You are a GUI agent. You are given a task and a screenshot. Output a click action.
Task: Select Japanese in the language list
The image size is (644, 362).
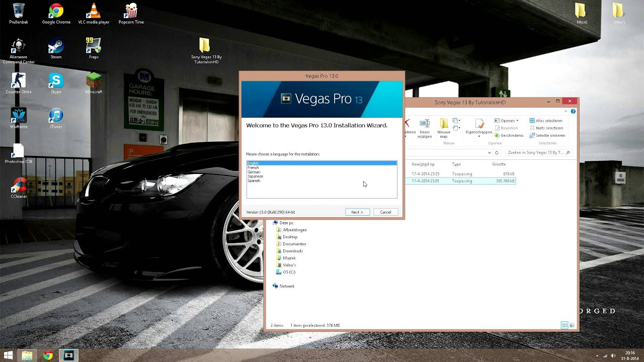321,176
